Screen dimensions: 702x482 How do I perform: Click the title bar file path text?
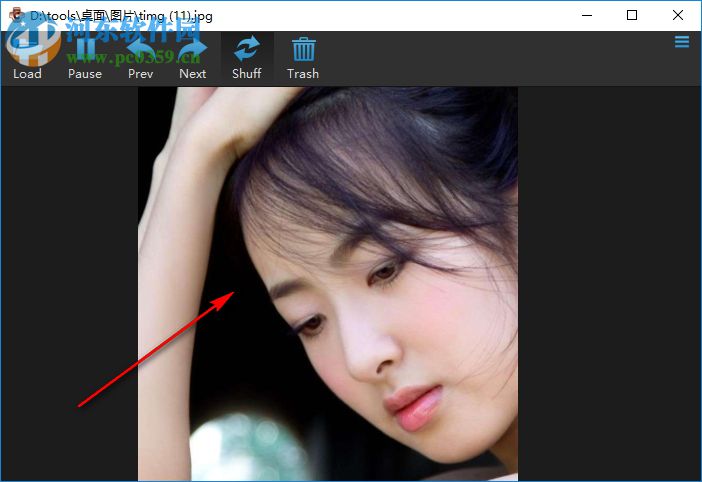(121, 16)
